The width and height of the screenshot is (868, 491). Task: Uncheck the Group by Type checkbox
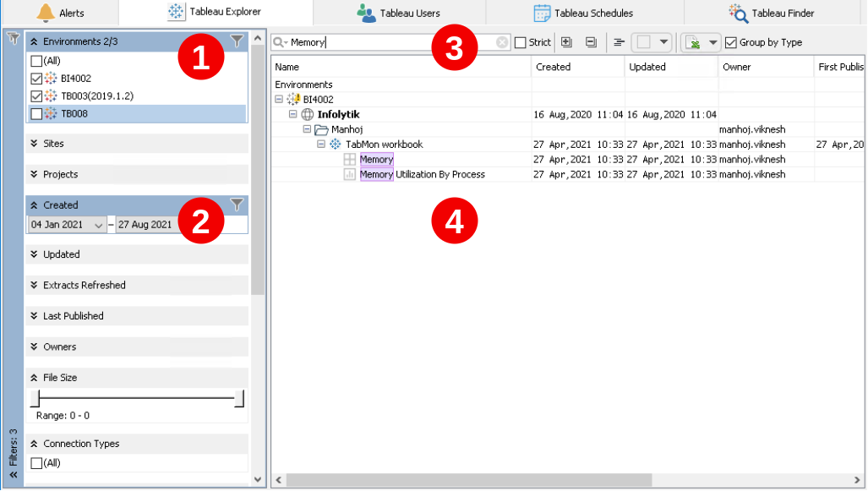pyautogui.click(x=731, y=42)
